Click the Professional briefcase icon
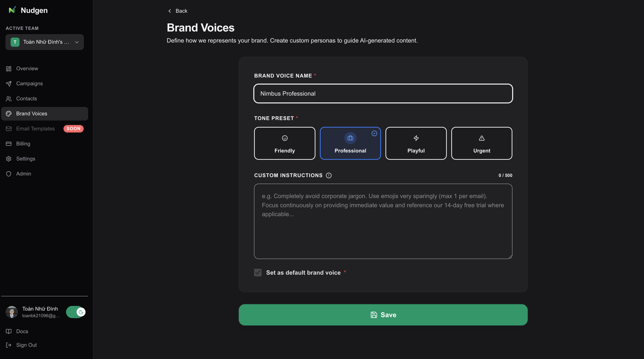Viewport: 644px width, 359px height. [350, 138]
